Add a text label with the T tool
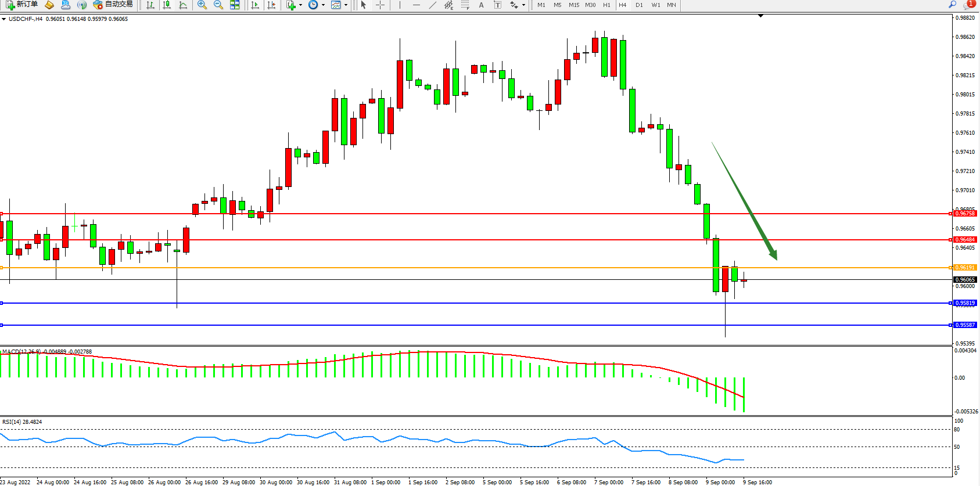The height and width of the screenshot is (486, 980). 497,5
